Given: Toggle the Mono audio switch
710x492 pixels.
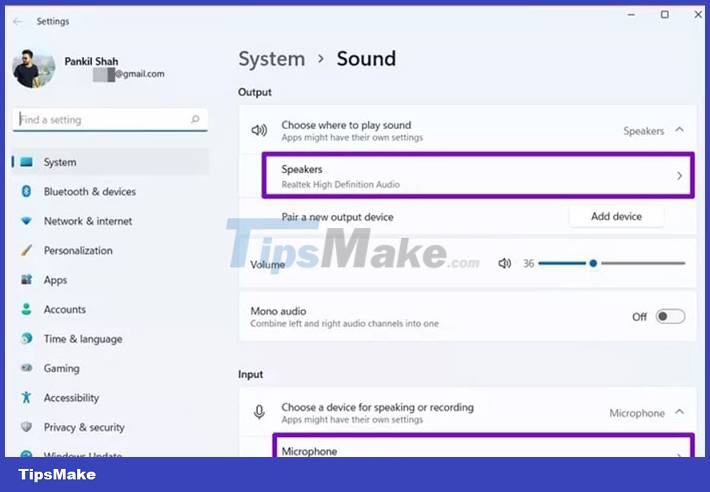Looking at the screenshot, I should tap(670, 316).
